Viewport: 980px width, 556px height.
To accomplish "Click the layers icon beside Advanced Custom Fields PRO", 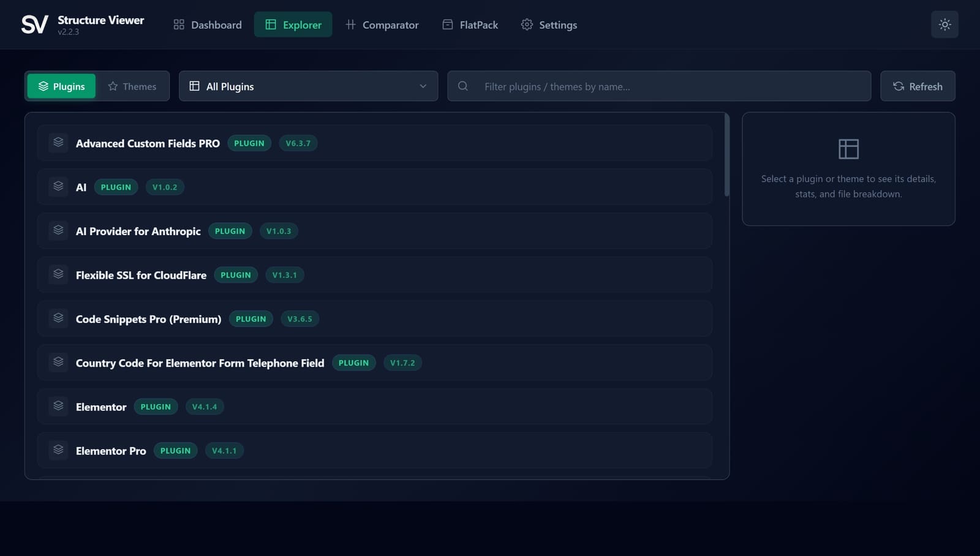I will tap(58, 143).
